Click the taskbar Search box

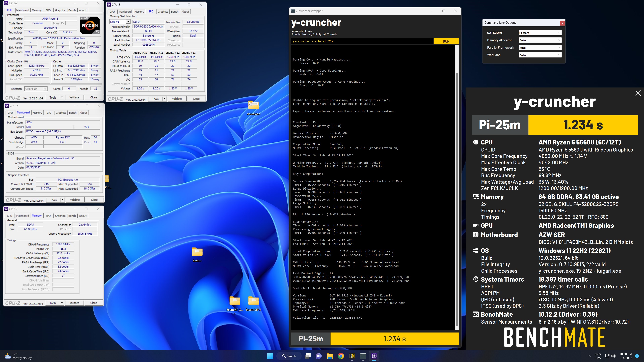(x=289, y=356)
